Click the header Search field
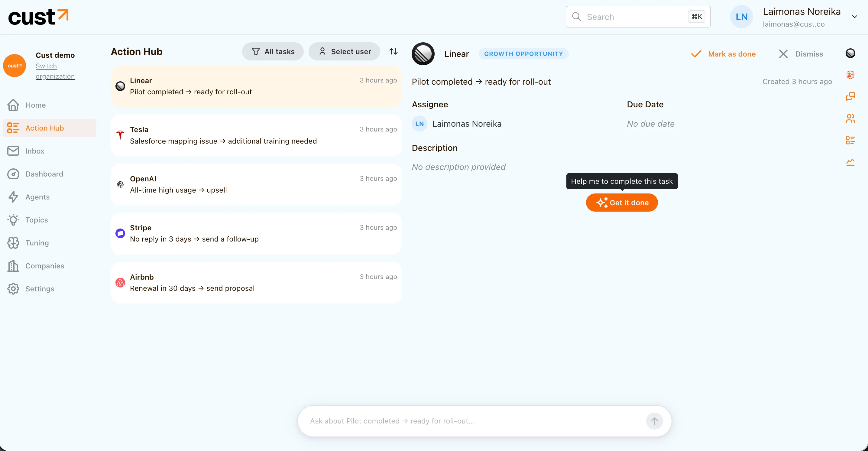 coord(638,17)
